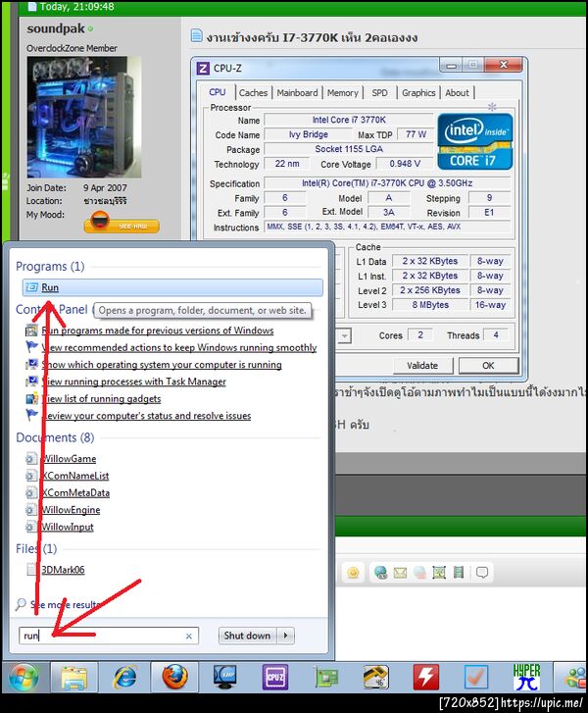
Task: Open the XComMetaData document
Action: (x=75, y=493)
